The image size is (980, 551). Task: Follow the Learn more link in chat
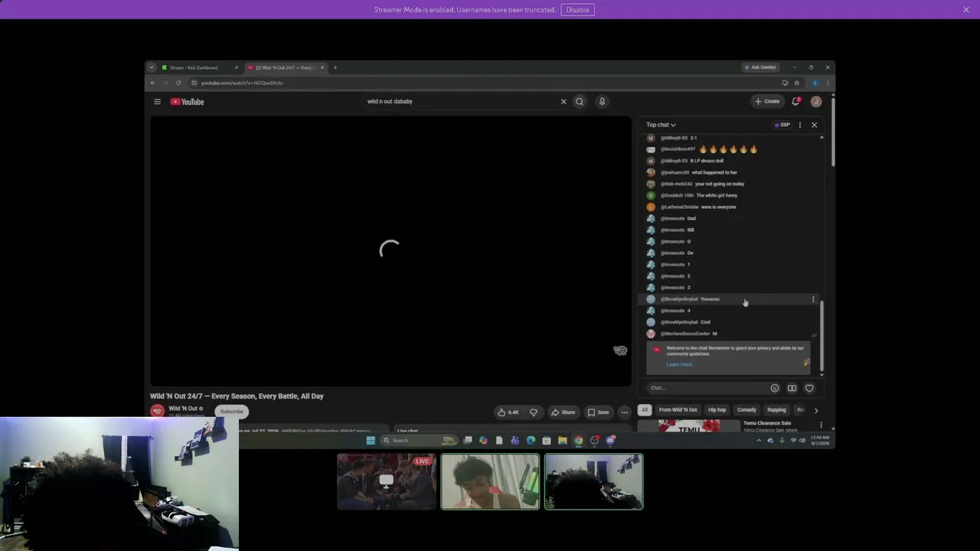[679, 364]
